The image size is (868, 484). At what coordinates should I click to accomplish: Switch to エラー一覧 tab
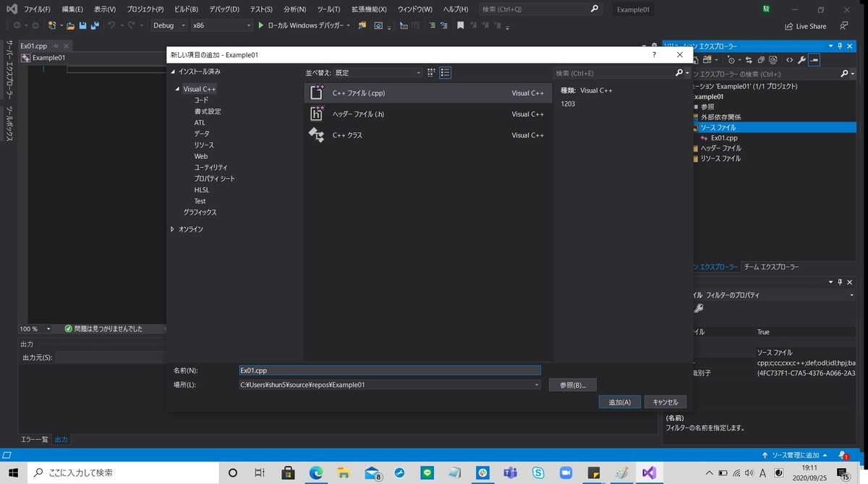(34, 439)
